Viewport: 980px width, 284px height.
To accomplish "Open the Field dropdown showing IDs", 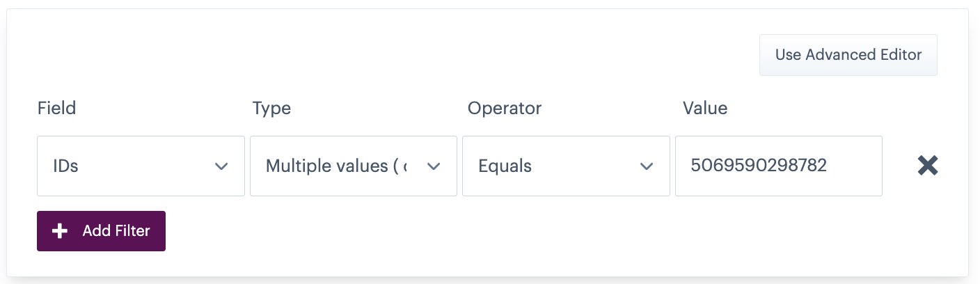I will coord(141,166).
